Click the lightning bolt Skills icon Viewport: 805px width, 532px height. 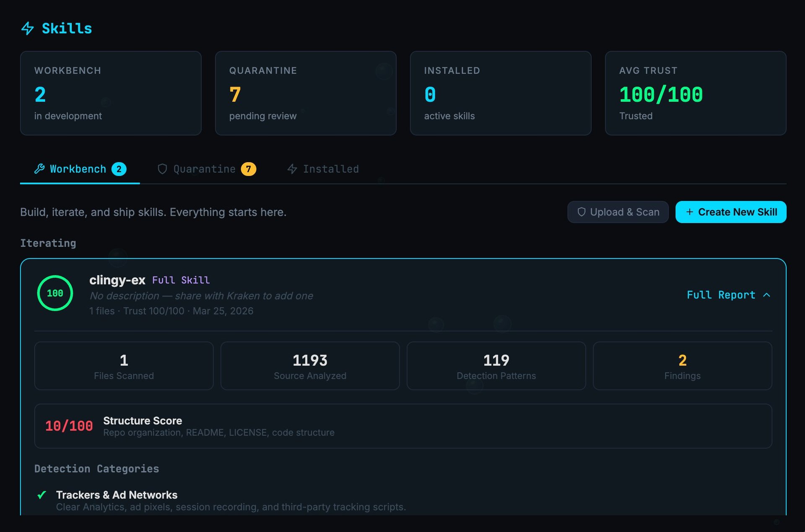click(28, 28)
